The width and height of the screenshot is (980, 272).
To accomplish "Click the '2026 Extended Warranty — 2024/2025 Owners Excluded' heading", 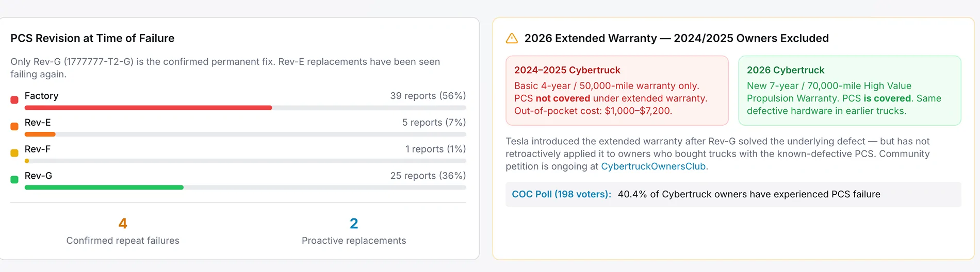I will pos(677,38).
